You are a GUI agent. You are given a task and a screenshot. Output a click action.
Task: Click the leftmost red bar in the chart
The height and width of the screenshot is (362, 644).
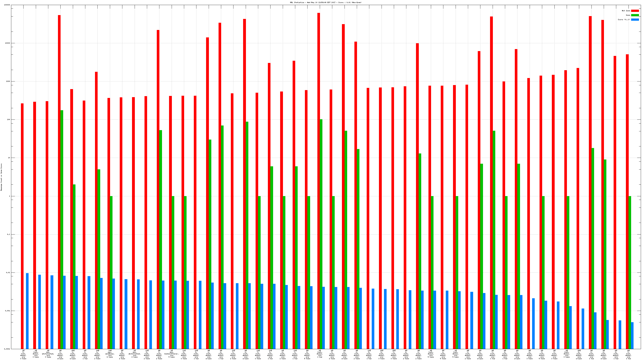point(22,225)
